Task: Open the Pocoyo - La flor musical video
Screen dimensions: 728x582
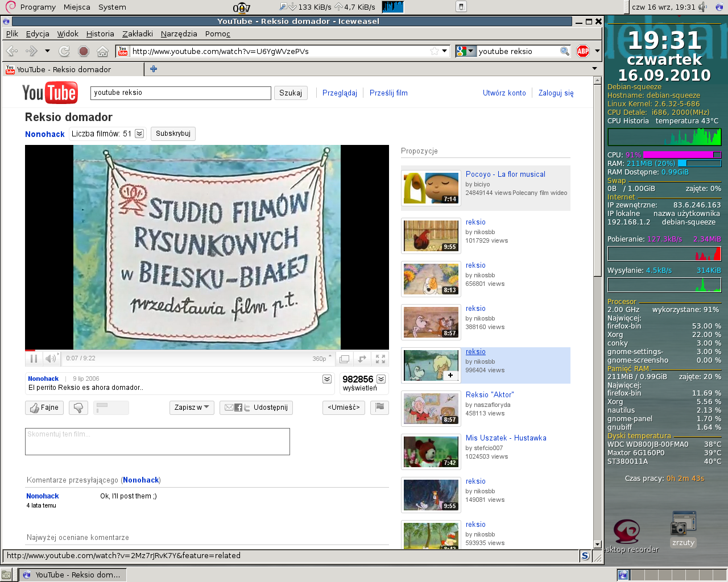Action: point(505,174)
